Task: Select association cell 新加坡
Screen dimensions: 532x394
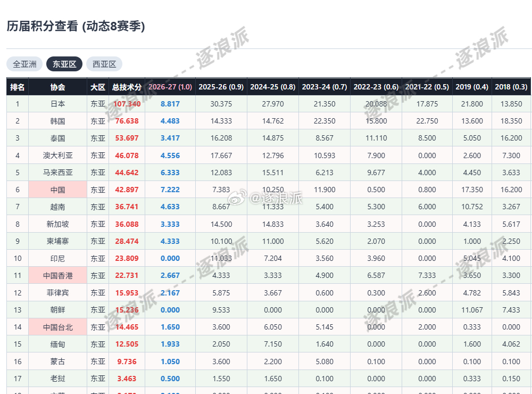Action: point(57,224)
